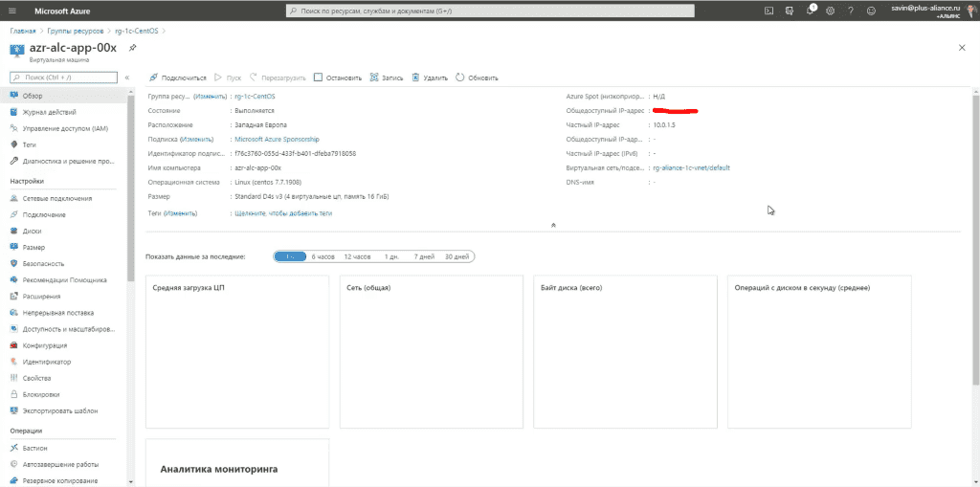Select the 1 hour time range
Viewport: 980px width, 487px height.
[x=290, y=257]
